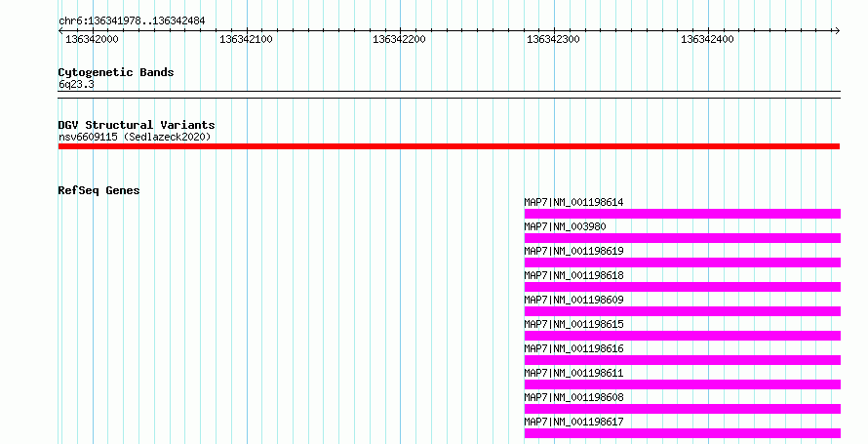This screenshot has width=868, height=444.
Task: Click the magenta bar under MAP7|NM_001198614
Action: pyautogui.click(x=683, y=214)
